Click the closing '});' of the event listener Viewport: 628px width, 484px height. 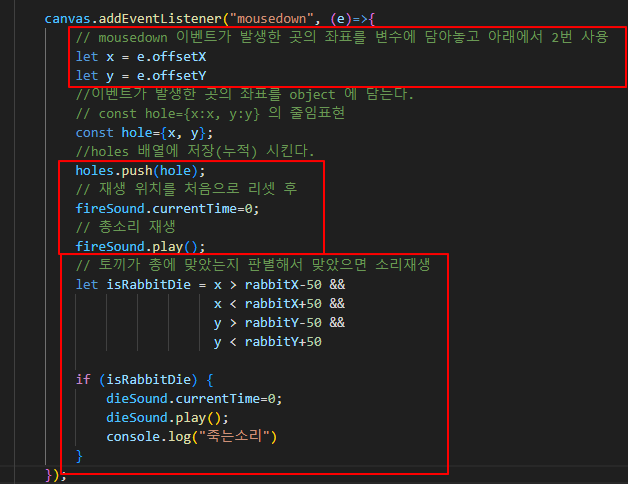[56, 475]
